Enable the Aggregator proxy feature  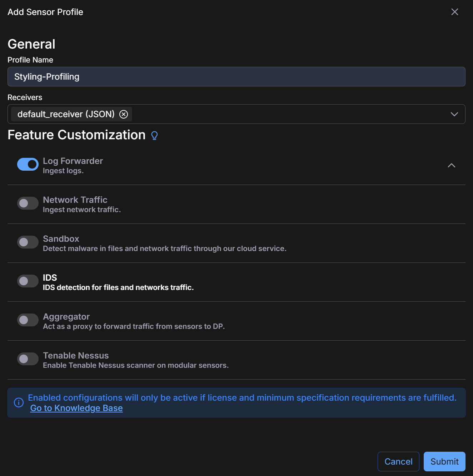point(28,320)
